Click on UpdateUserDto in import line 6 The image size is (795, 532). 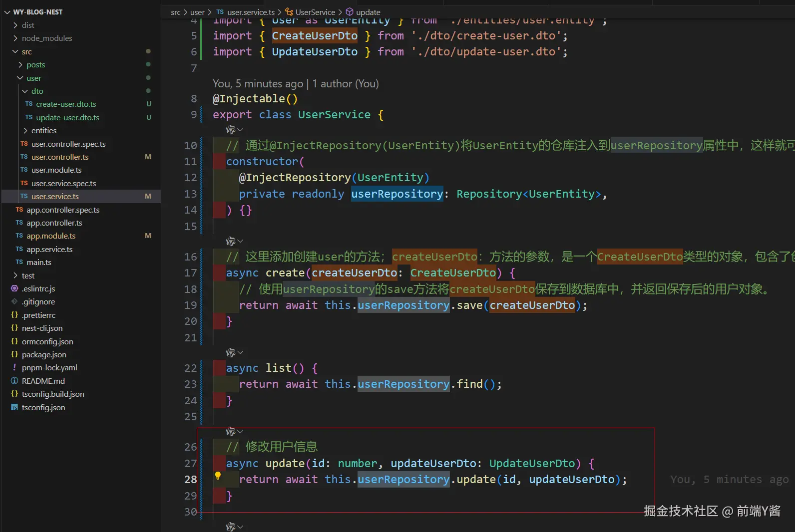coord(315,52)
